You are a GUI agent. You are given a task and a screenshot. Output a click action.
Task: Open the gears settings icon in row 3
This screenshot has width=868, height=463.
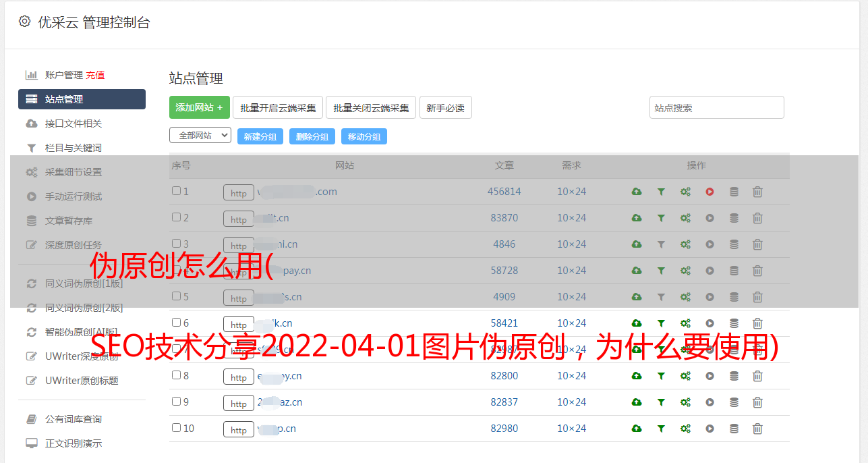(x=685, y=244)
